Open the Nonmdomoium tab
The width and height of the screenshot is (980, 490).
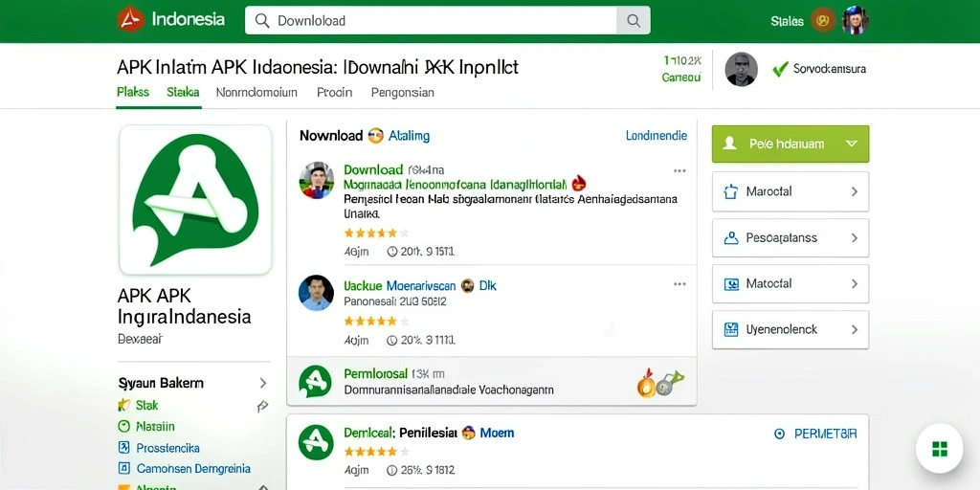click(x=256, y=93)
